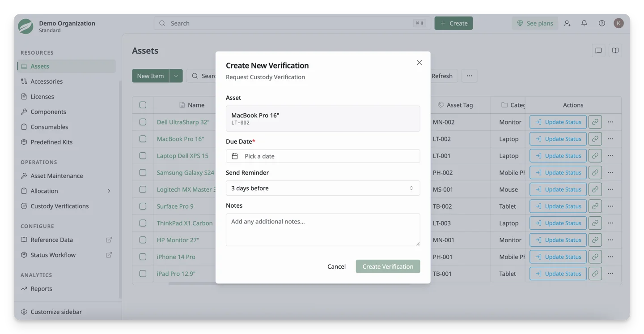Expand the Allocation chevron
Viewport: 644px width, 334px height.
[109, 191]
